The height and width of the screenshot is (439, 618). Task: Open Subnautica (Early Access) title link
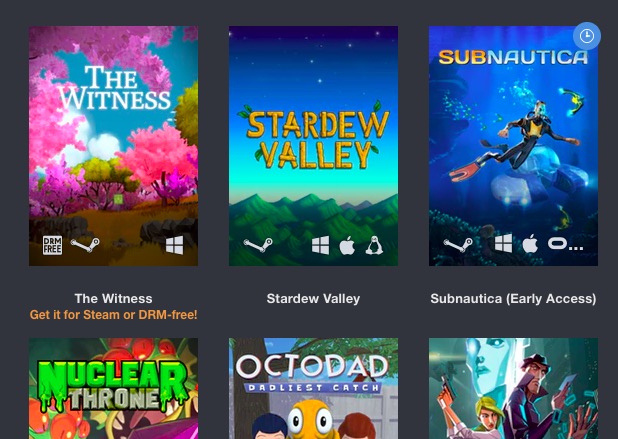[513, 299]
